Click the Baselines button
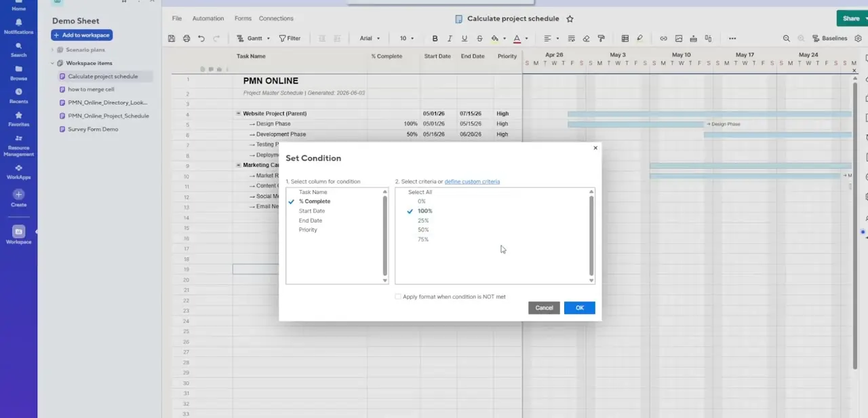 tap(829, 39)
